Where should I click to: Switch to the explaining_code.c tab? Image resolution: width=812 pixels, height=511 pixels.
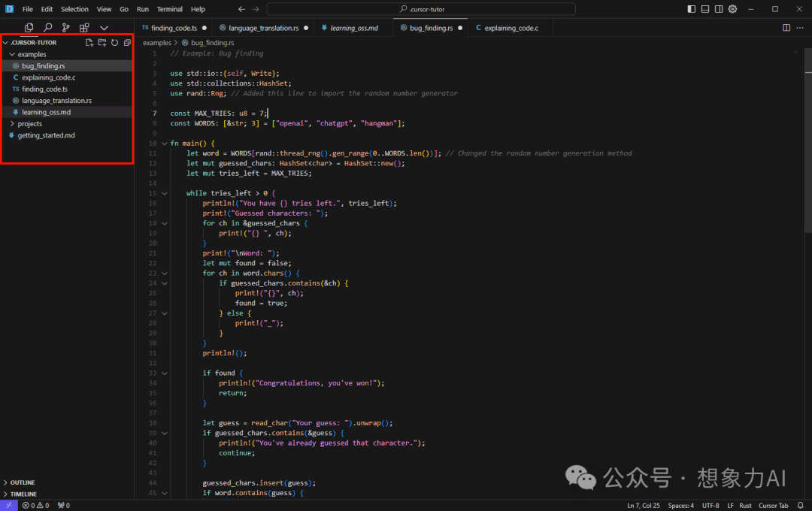click(511, 28)
